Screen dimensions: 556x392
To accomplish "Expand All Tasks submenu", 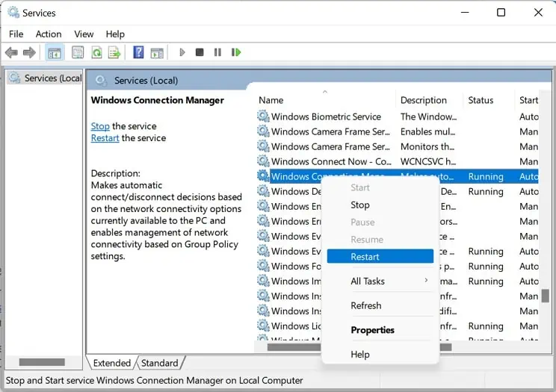I will (380, 281).
